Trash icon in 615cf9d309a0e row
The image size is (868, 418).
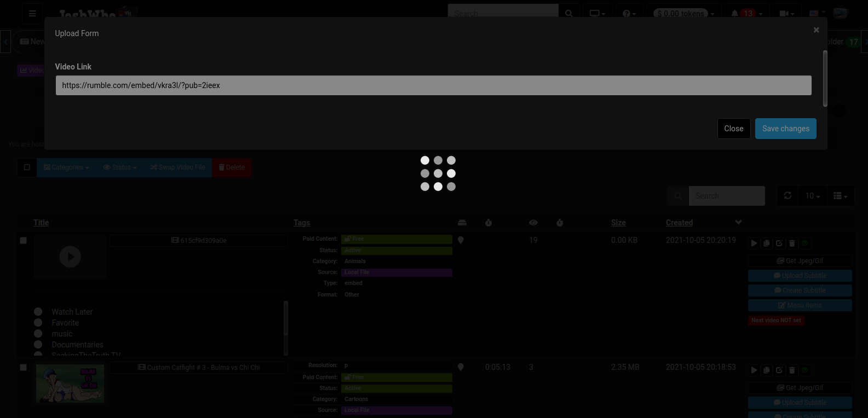(792, 243)
